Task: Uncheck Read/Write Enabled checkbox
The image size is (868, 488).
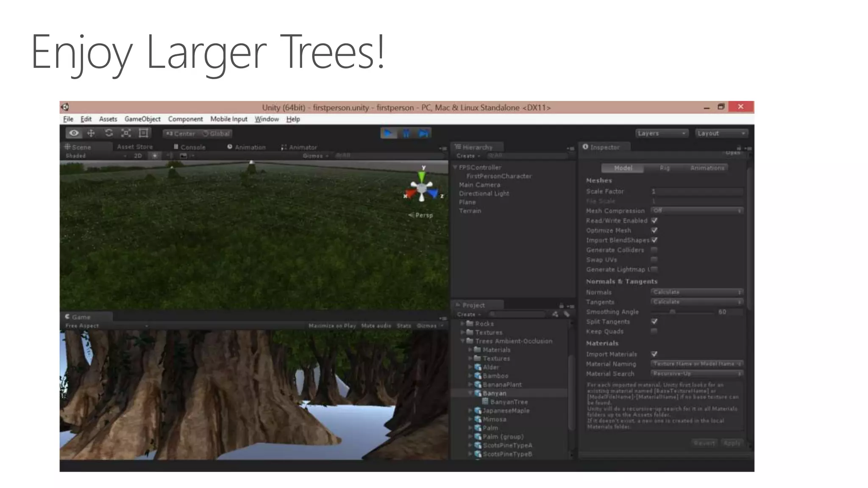Action: (654, 221)
